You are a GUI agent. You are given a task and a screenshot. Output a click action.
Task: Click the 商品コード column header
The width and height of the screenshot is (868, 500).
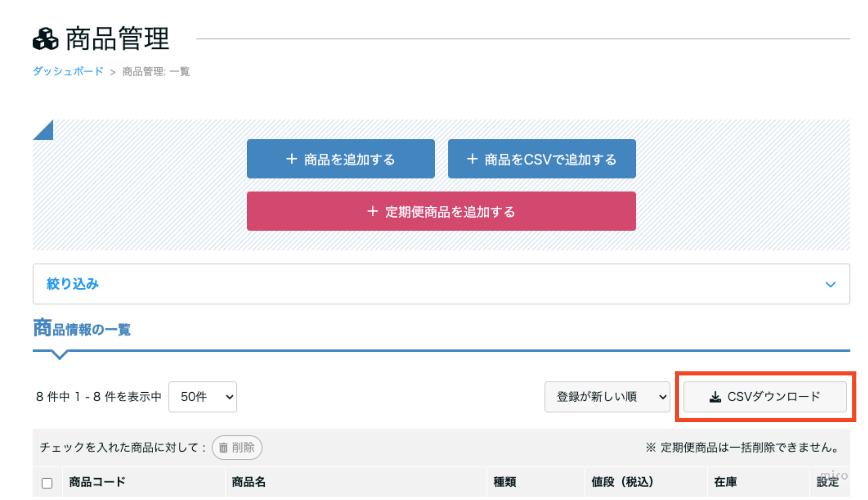pos(97,482)
